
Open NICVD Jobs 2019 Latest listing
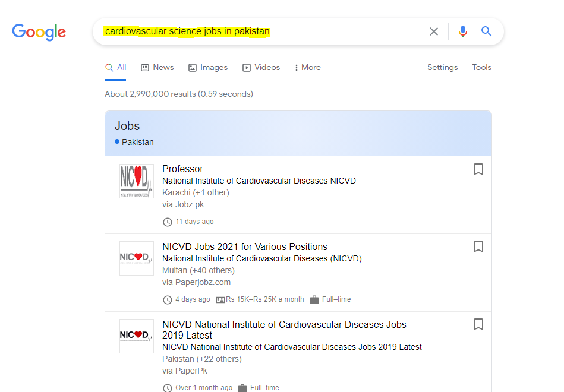pyautogui.click(x=284, y=330)
